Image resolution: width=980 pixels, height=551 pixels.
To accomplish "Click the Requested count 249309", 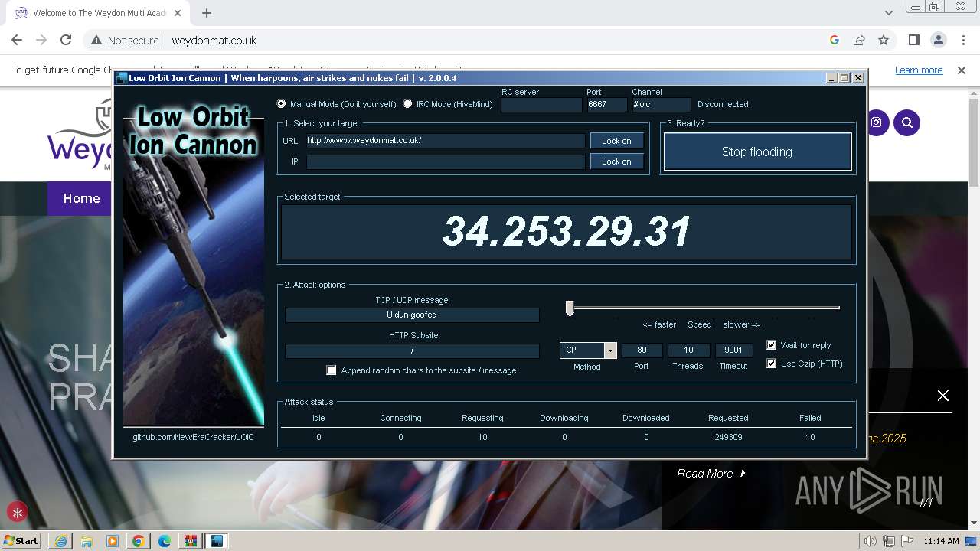I will pos(728,437).
